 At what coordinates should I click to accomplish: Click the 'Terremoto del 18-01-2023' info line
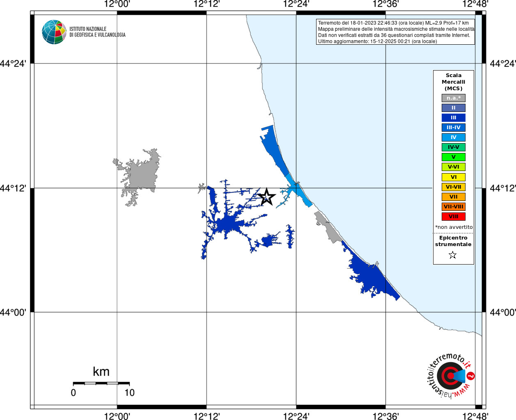click(x=393, y=23)
